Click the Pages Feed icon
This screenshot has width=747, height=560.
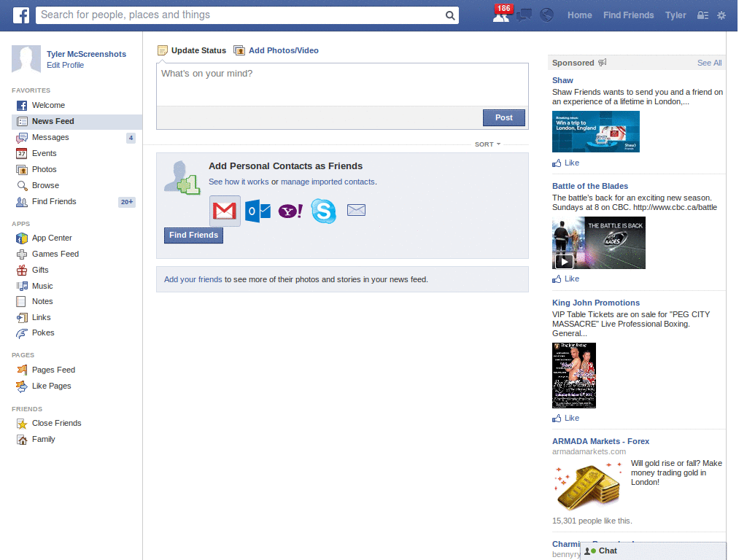[x=22, y=370]
